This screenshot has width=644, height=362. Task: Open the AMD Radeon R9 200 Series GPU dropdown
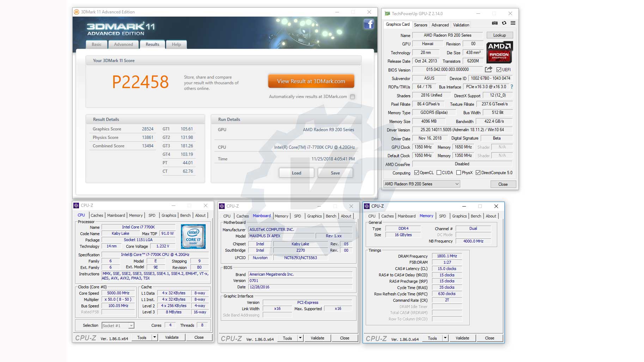[421, 184]
